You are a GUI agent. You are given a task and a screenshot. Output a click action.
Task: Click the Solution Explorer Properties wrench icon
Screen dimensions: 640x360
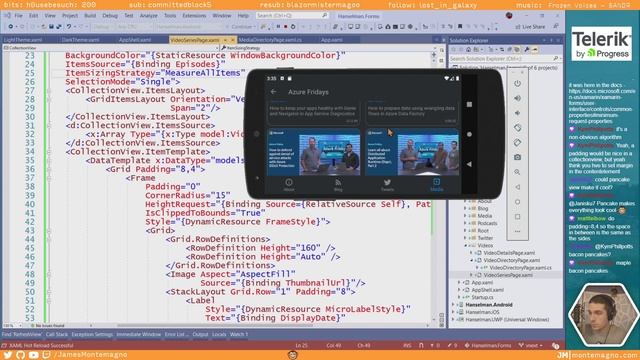coord(527,49)
